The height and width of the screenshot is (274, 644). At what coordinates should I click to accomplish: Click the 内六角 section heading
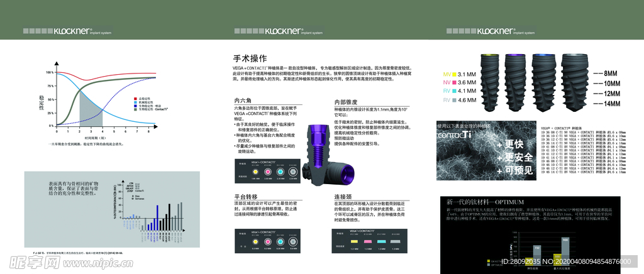click(x=243, y=101)
